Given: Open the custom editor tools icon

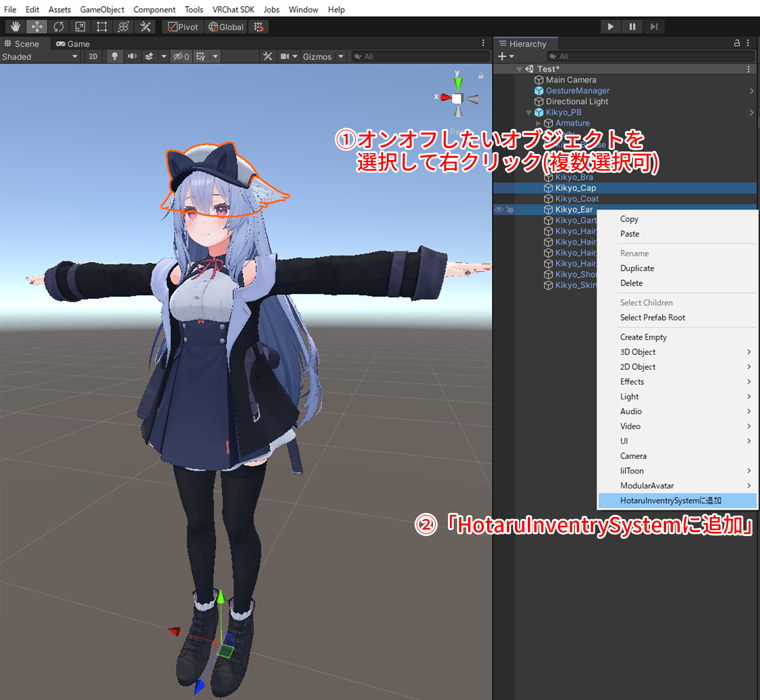Looking at the screenshot, I should pyautogui.click(x=145, y=27).
